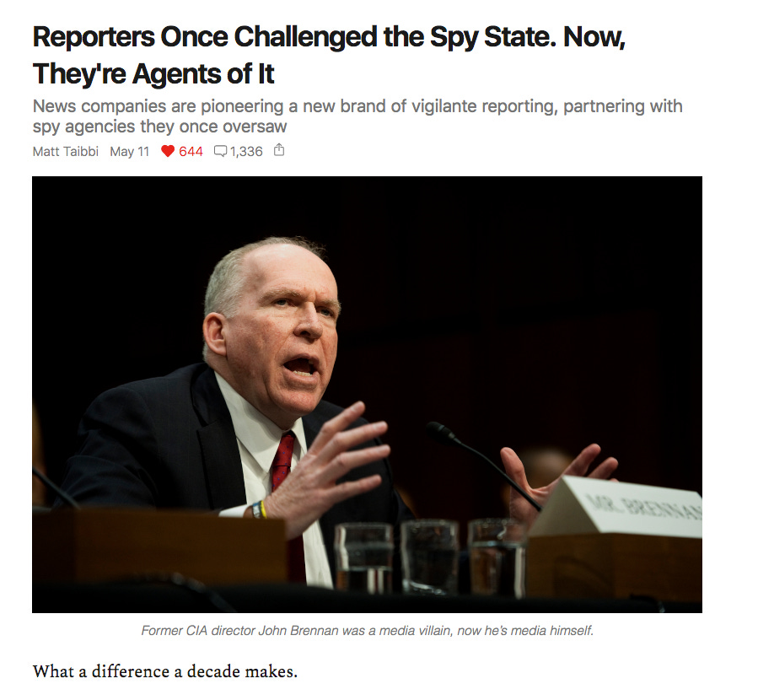
Task: Click the paragraph 'What a difference a decade makes.'
Action: tap(165, 671)
